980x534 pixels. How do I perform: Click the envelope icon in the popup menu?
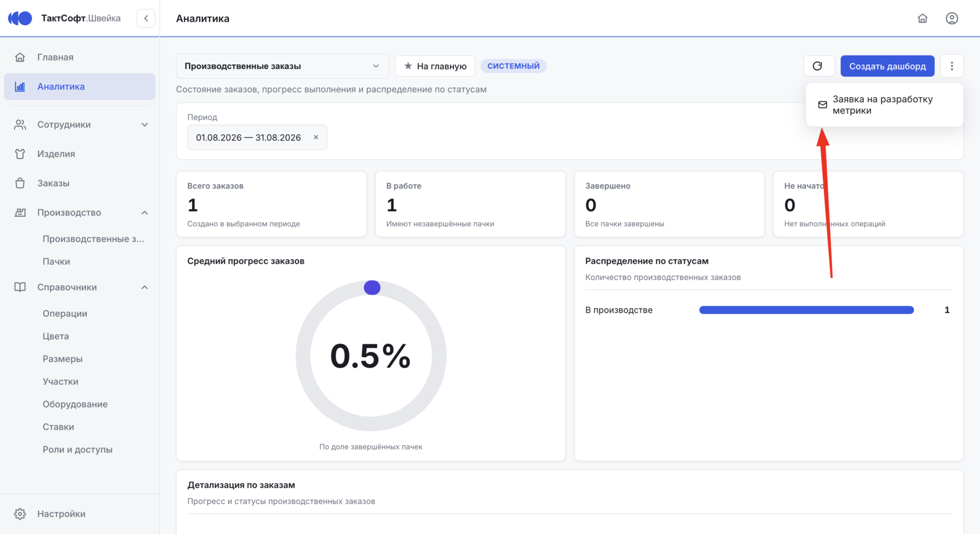[822, 104]
